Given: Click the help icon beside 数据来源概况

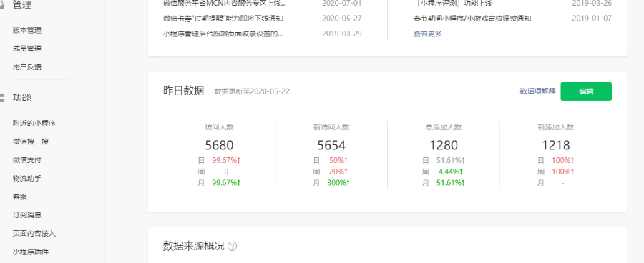Looking at the screenshot, I should click(233, 246).
